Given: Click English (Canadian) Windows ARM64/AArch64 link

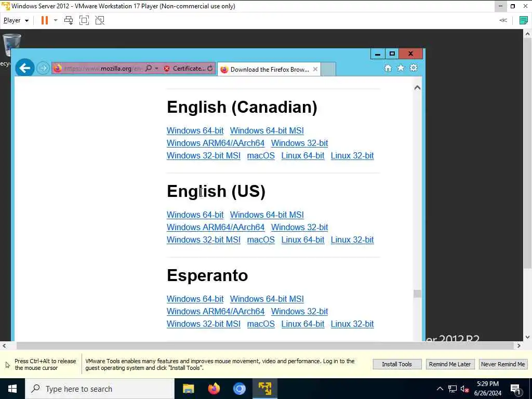Looking at the screenshot, I should [x=216, y=143].
